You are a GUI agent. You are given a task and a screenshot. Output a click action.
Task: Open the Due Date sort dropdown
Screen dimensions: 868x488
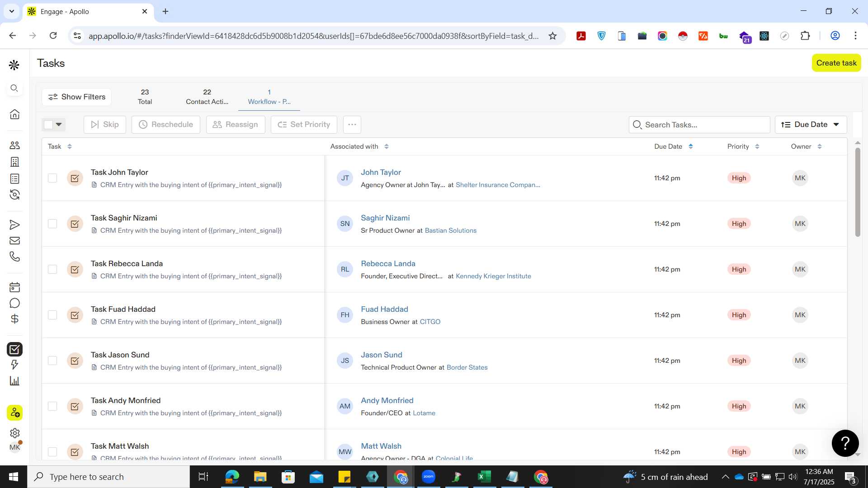tap(811, 124)
